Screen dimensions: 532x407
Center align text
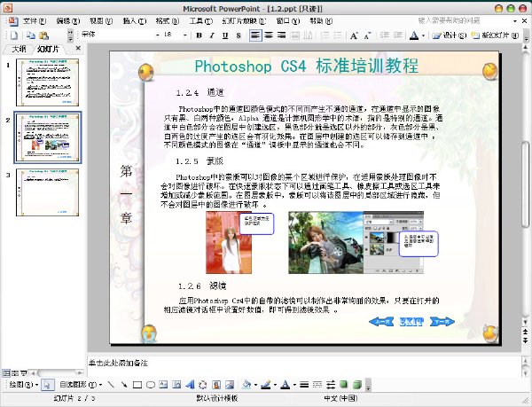coord(269,35)
